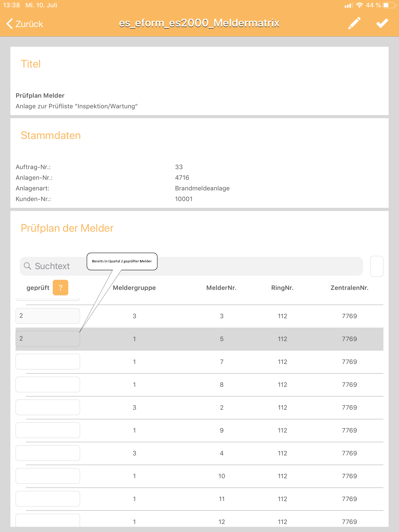Click the clock showing 13:38
Image resolution: width=399 pixels, height=532 pixels.
(x=12, y=5)
